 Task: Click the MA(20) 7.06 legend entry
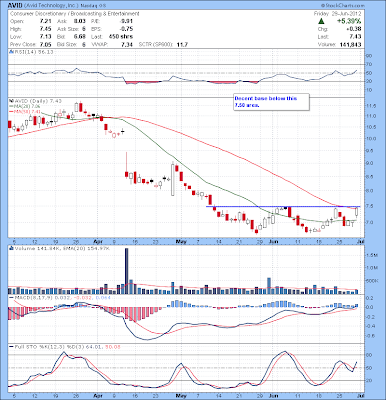coord(26,106)
